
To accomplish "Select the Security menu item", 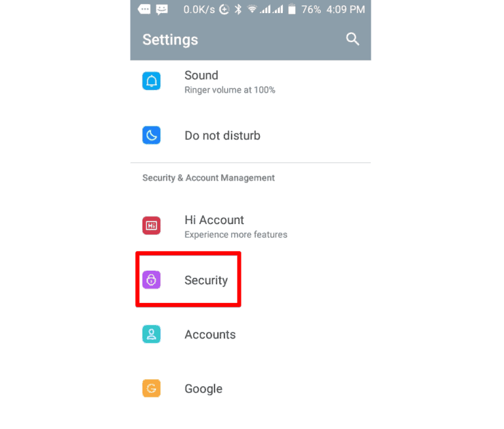I will (x=251, y=280).
